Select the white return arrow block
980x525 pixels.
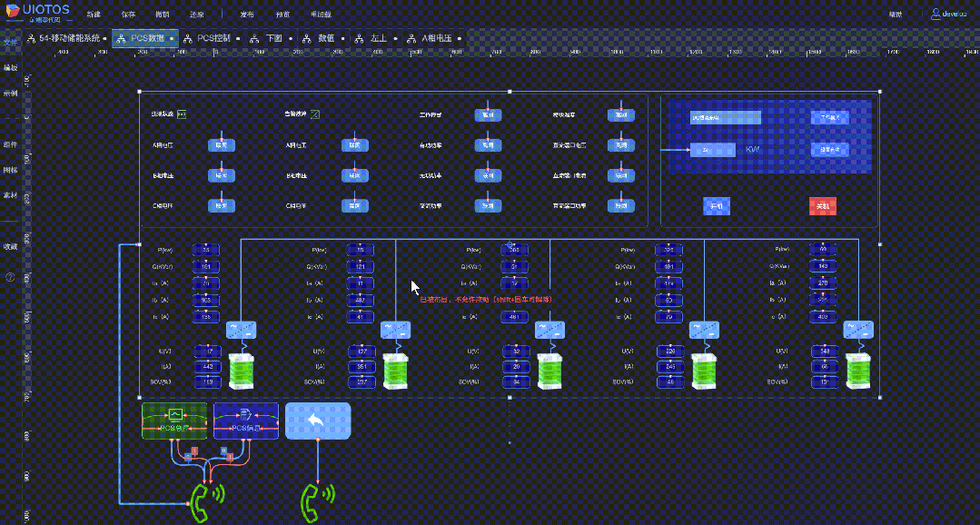pos(318,421)
